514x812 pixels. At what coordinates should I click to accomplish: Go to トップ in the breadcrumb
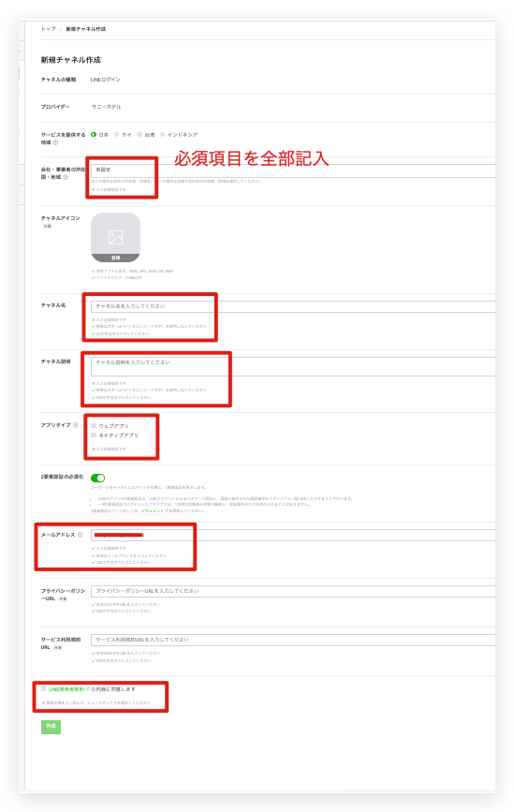click(x=48, y=29)
